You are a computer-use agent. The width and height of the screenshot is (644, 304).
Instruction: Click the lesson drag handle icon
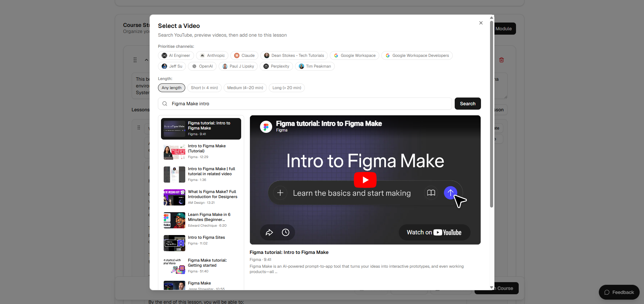pos(139,128)
